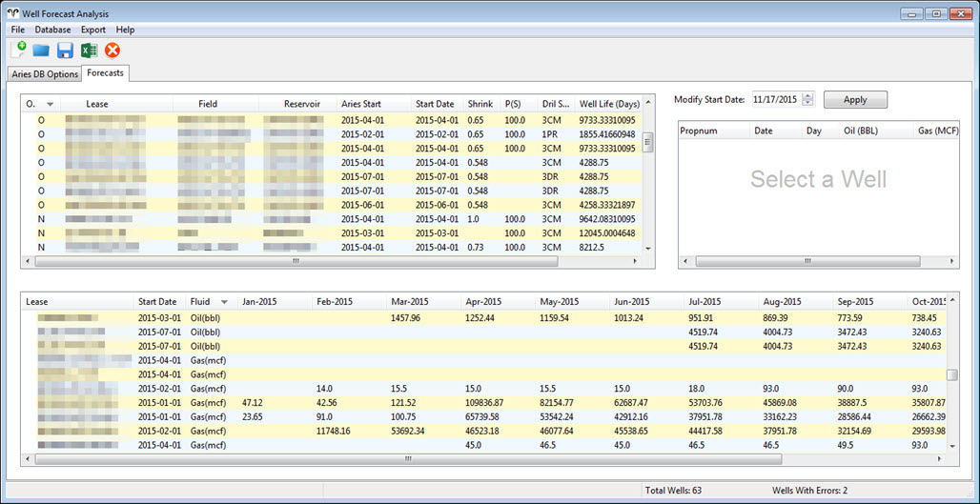Click the red cancel X toolbar icon
Viewport: 980px width, 504px height.
point(112,50)
